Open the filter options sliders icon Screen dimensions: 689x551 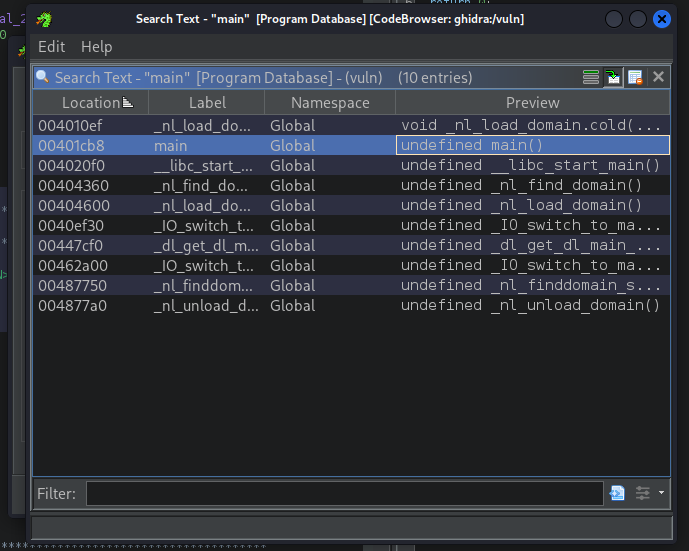pos(642,493)
